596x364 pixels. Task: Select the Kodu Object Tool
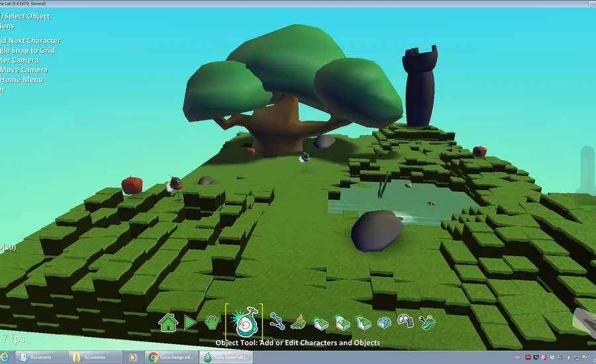click(x=244, y=322)
